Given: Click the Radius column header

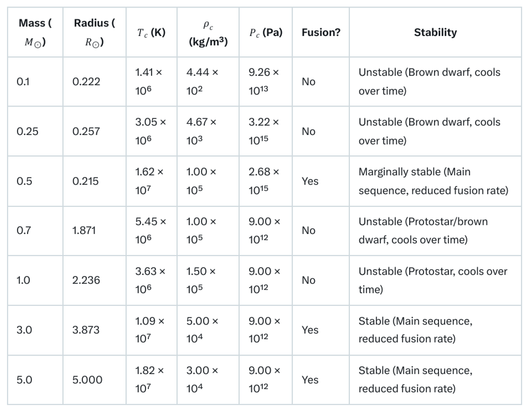Looking at the screenshot, I should pyautogui.click(x=94, y=32).
